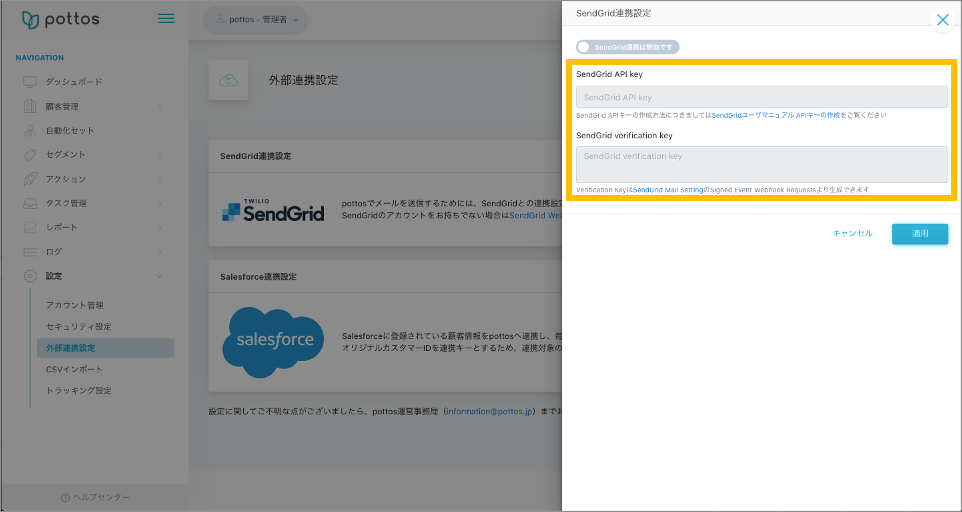Click the SendGrid Web link in card
Viewport: 962px width, 512px height.
point(536,216)
